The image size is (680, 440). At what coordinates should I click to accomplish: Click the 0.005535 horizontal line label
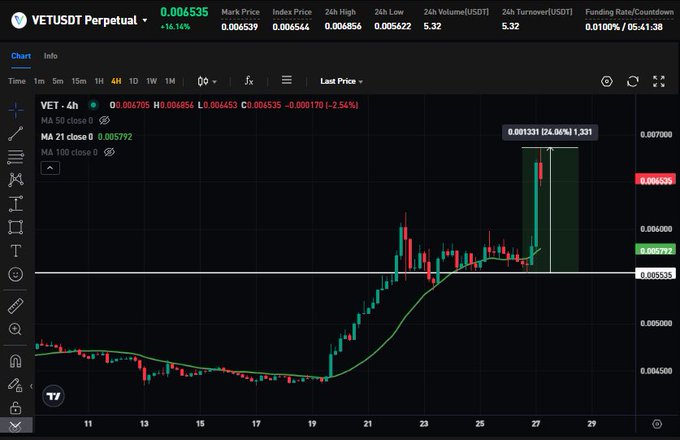tap(655, 275)
